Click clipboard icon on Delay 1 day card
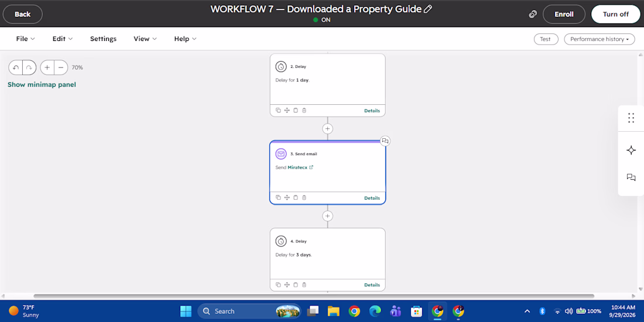 (x=295, y=111)
